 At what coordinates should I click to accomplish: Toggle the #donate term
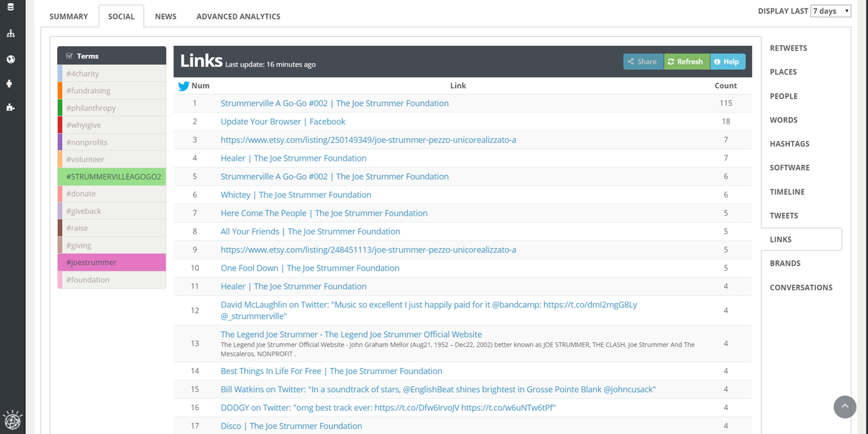[112, 194]
